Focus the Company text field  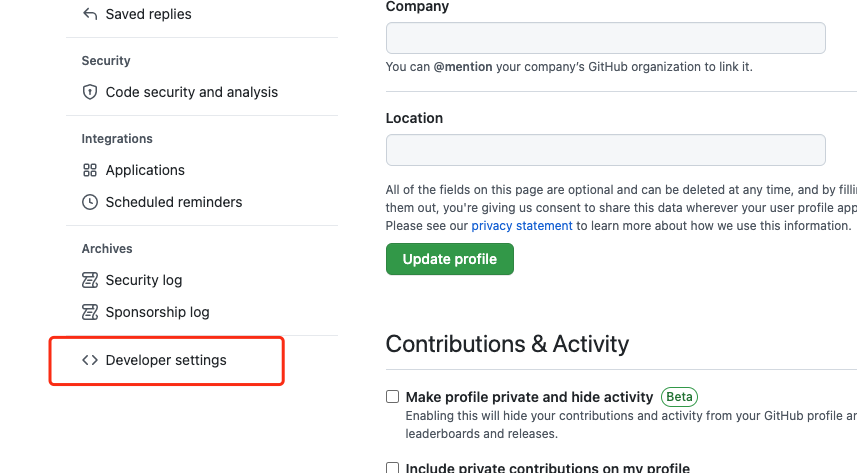pos(606,38)
